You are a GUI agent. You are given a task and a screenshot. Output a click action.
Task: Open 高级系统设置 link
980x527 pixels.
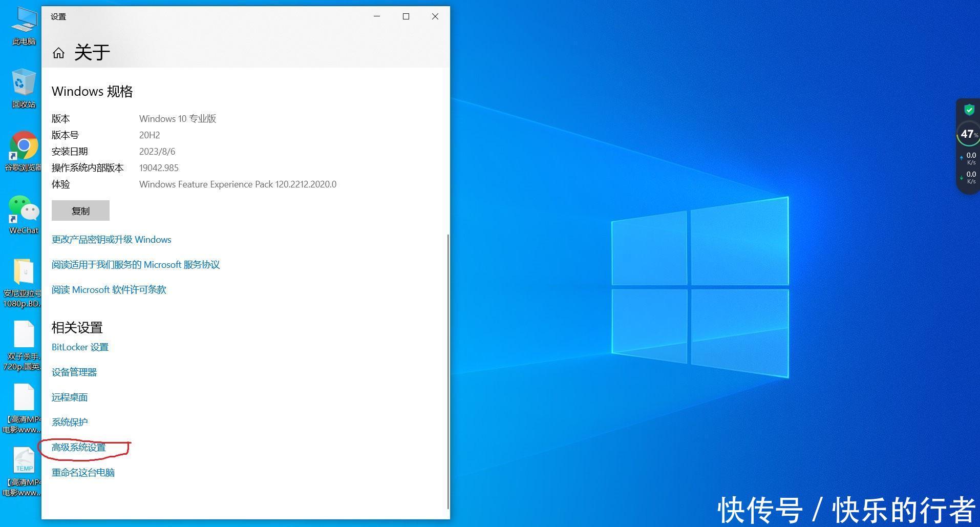point(79,447)
